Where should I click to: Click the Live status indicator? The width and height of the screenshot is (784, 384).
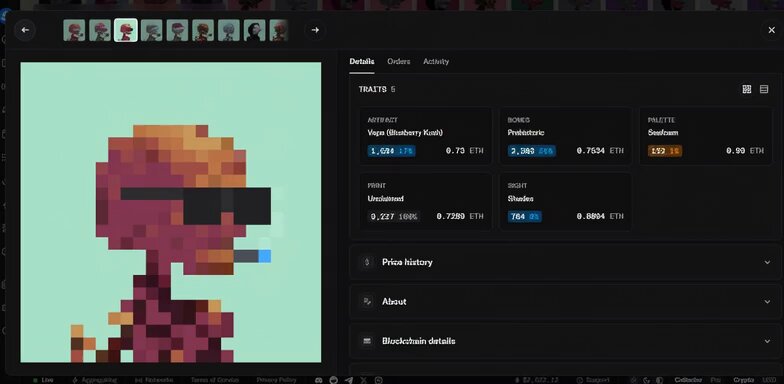(x=44, y=380)
